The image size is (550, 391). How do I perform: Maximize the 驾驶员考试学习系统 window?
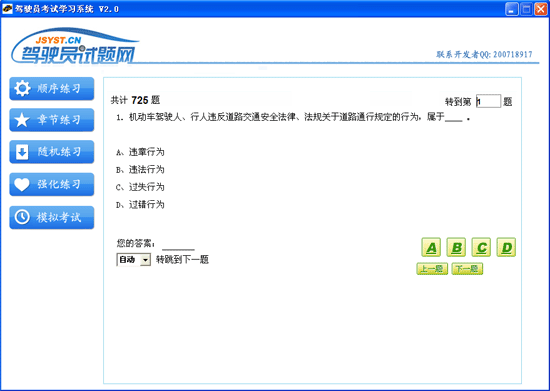coord(526,9)
